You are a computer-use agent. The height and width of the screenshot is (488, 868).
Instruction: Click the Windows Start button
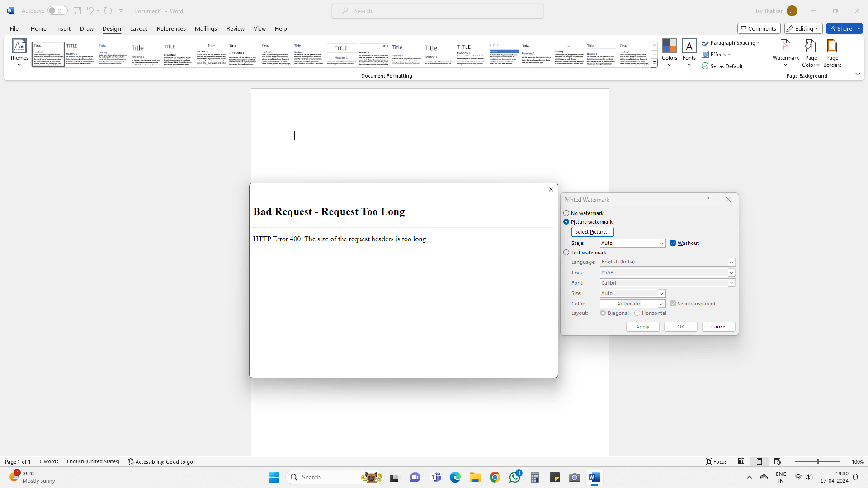(274, 477)
